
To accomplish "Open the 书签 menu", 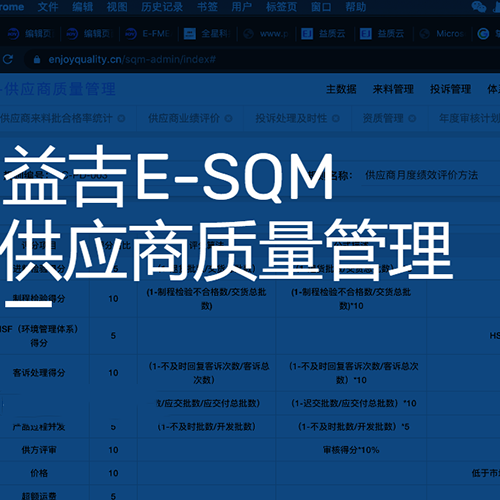I will point(207,7).
